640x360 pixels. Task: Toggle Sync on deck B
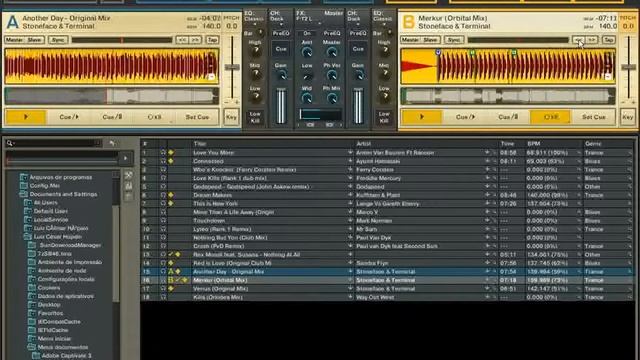(454, 40)
